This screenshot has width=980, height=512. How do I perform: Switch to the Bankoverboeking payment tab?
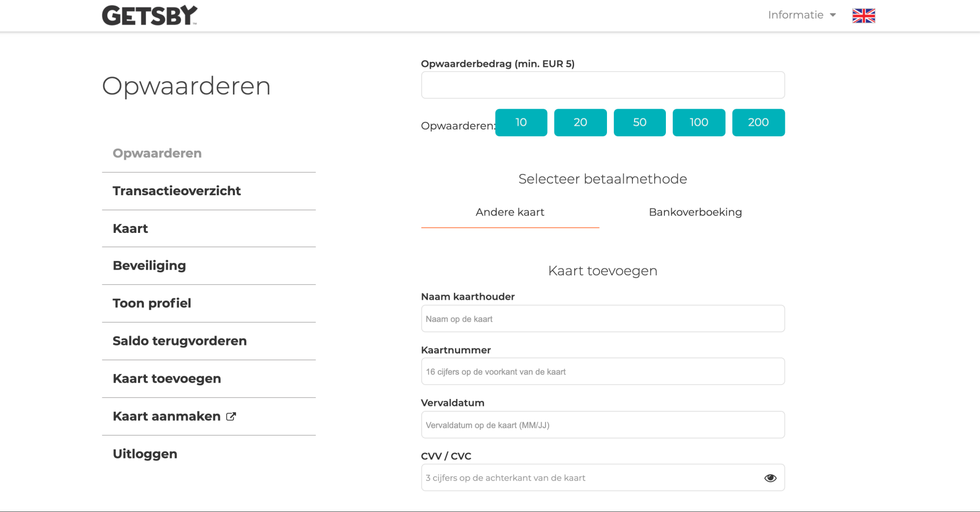point(695,212)
